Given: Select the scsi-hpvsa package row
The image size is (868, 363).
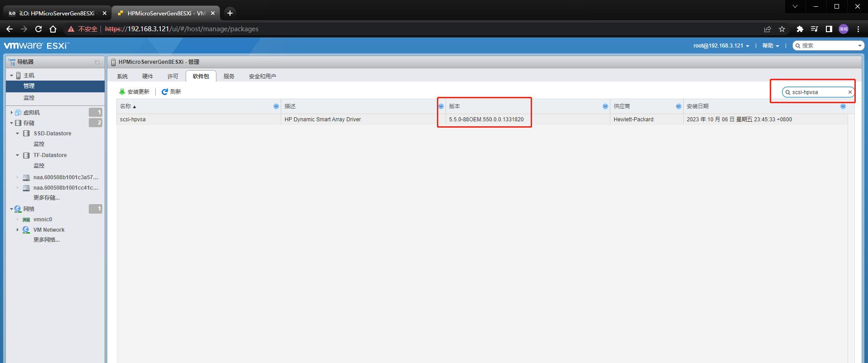Looking at the screenshot, I should pos(199,119).
